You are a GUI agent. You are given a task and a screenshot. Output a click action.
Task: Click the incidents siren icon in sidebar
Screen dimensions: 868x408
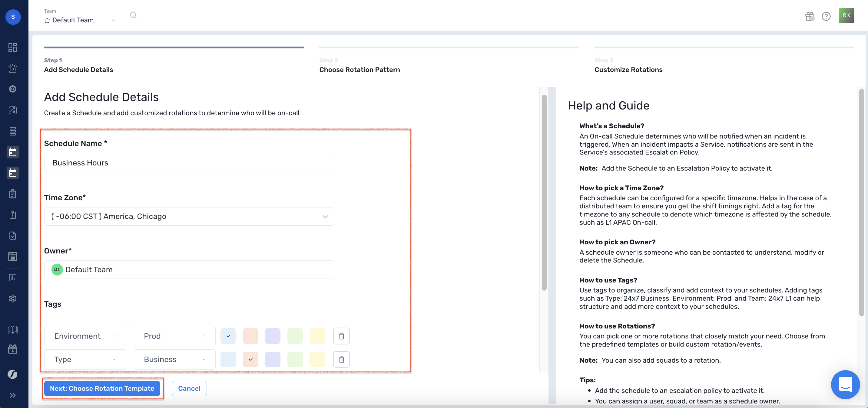pyautogui.click(x=13, y=68)
